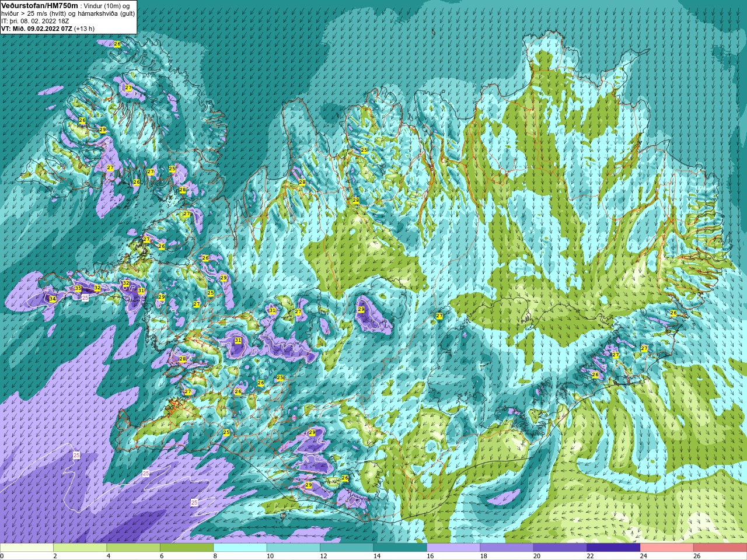Pick the 2–4 m/s light green swatch

point(80,548)
